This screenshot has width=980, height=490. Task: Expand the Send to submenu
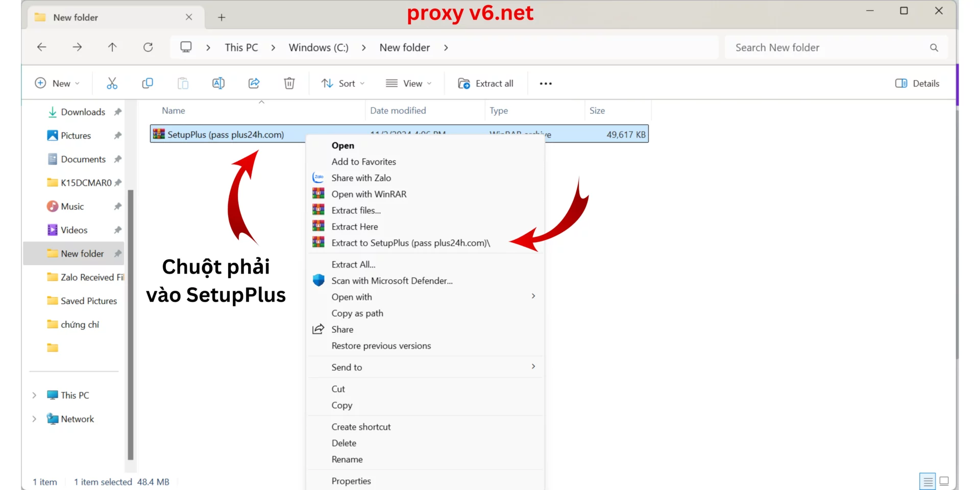click(533, 366)
